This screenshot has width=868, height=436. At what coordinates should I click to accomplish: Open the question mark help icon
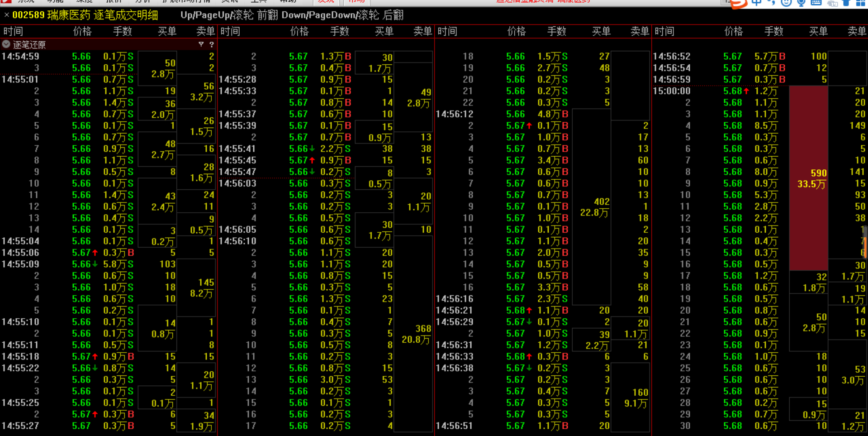tap(211, 44)
